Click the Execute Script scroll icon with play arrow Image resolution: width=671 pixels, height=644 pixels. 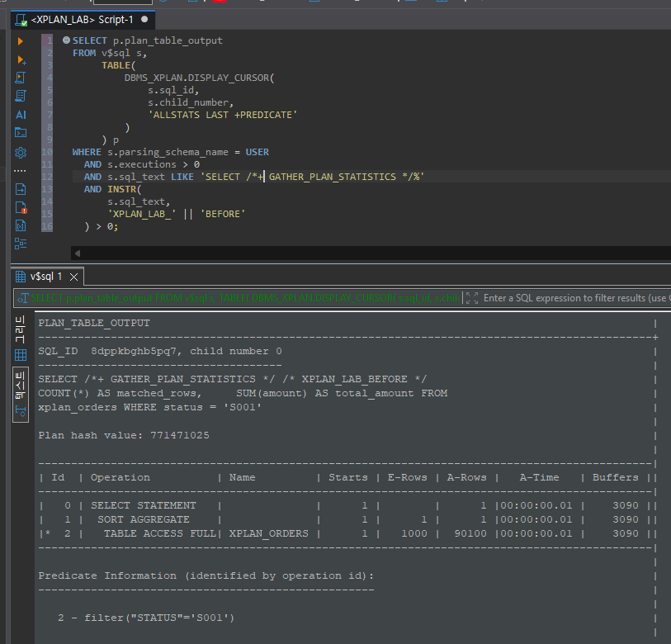(20, 78)
